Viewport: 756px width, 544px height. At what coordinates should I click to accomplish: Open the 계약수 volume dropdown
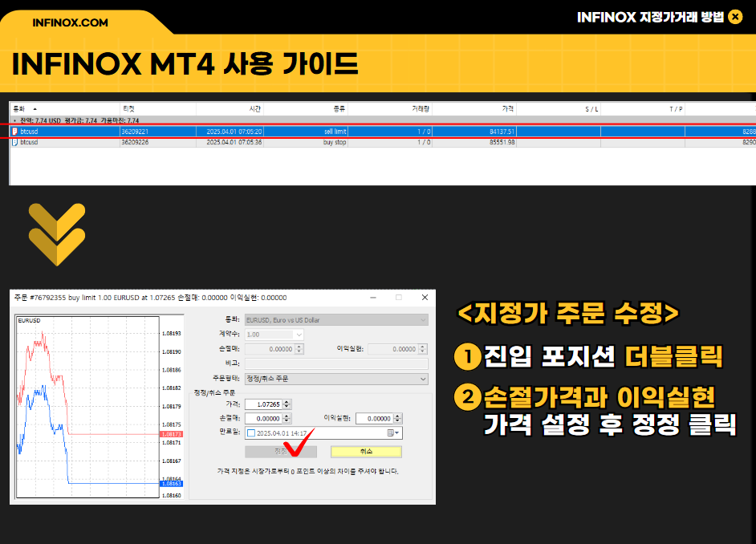click(x=299, y=335)
